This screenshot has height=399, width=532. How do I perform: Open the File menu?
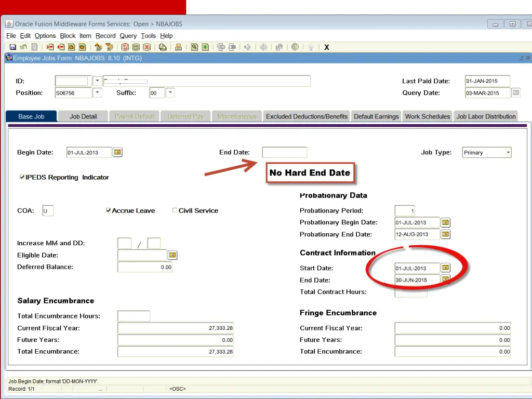[11, 36]
